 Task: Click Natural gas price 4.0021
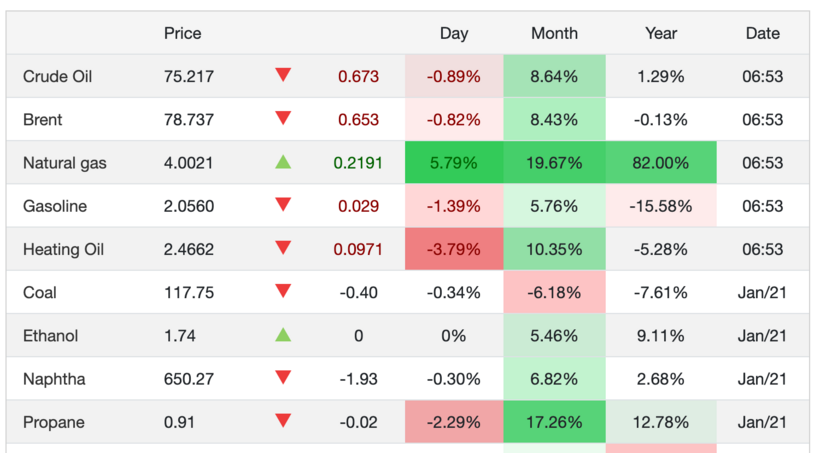coord(189,163)
